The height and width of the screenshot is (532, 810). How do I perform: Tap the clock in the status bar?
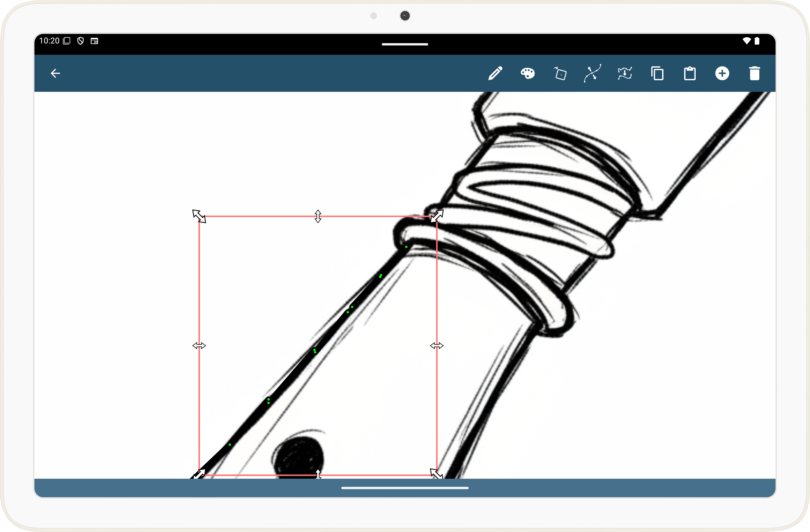tap(49, 41)
